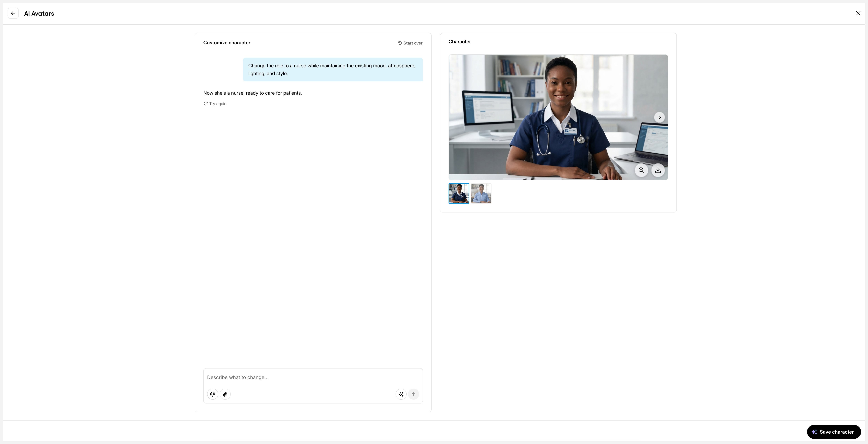The width and height of the screenshot is (868, 444).
Task: Click Save character button
Action: pos(834,432)
